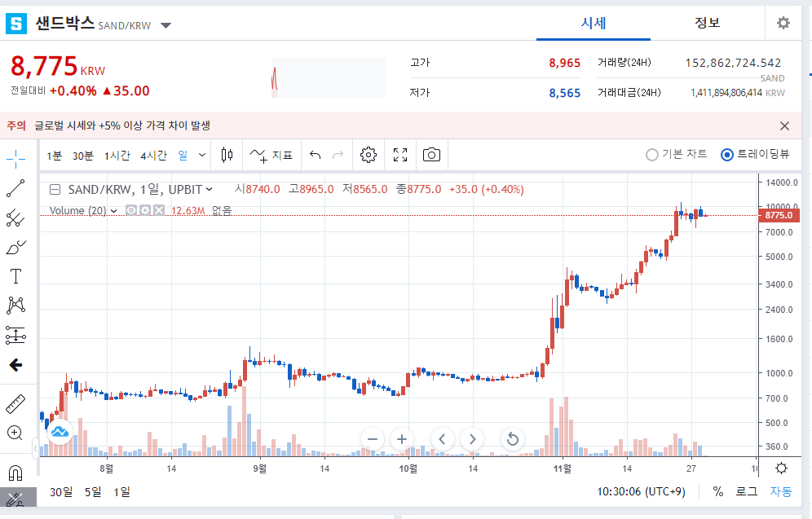812x519 pixels.
Task: Expand the UPBIT exchange dropdown
Action: 210,189
